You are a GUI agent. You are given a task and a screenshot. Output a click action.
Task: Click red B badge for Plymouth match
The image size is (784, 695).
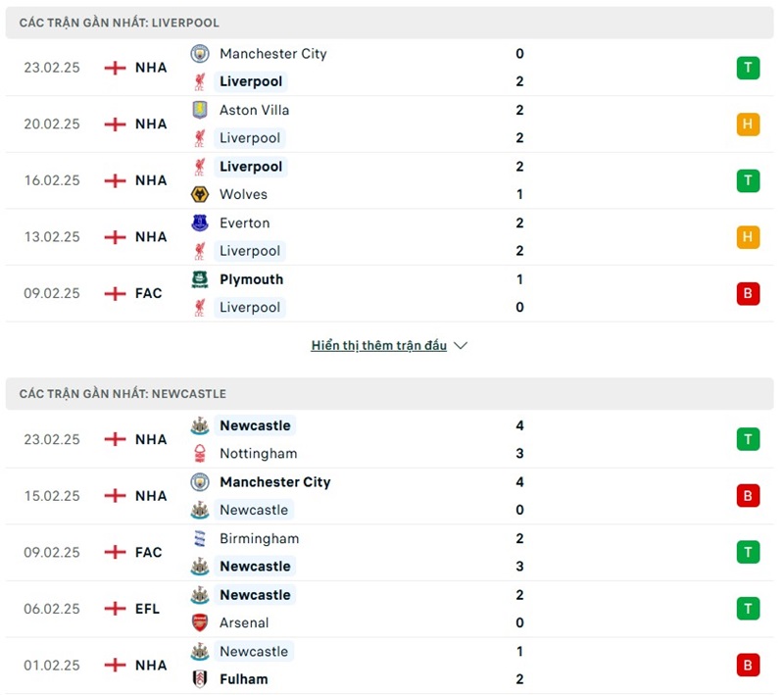coord(748,293)
